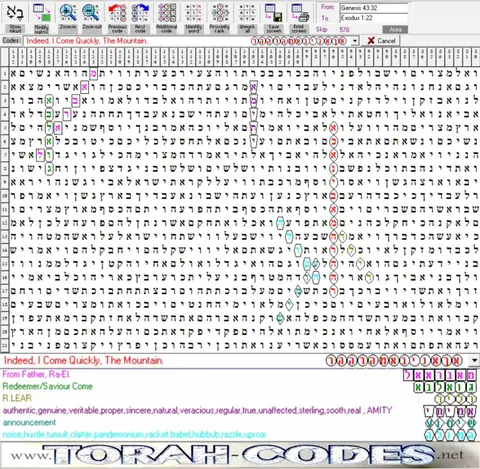Click the Skip label
The height and width of the screenshot is (469, 480).
(321, 30)
